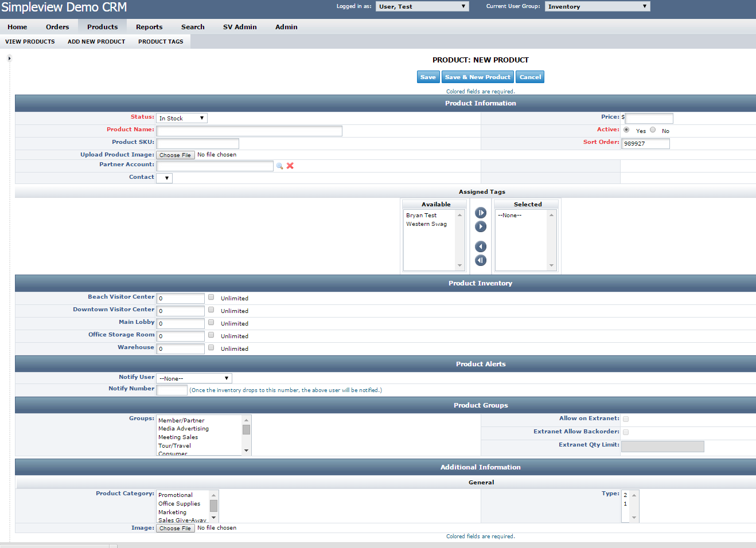Click the Partner Account search magnifier icon
The height and width of the screenshot is (548, 756).
pos(279,166)
